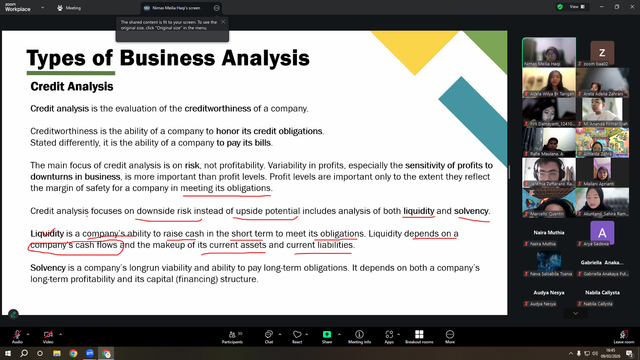Select Marcello Quentin's video tile
The height and width of the screenshot is (360, 640).
point(549,202)
